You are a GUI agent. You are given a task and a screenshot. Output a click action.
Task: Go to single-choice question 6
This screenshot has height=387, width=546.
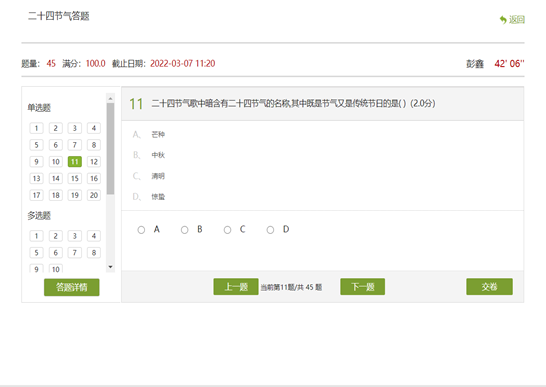(55, 145)
